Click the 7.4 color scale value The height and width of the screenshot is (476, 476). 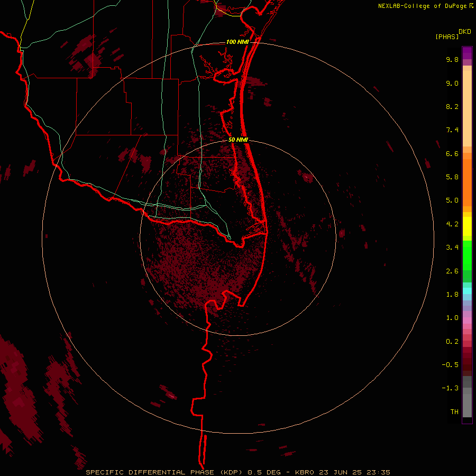[x=452, y=130]
